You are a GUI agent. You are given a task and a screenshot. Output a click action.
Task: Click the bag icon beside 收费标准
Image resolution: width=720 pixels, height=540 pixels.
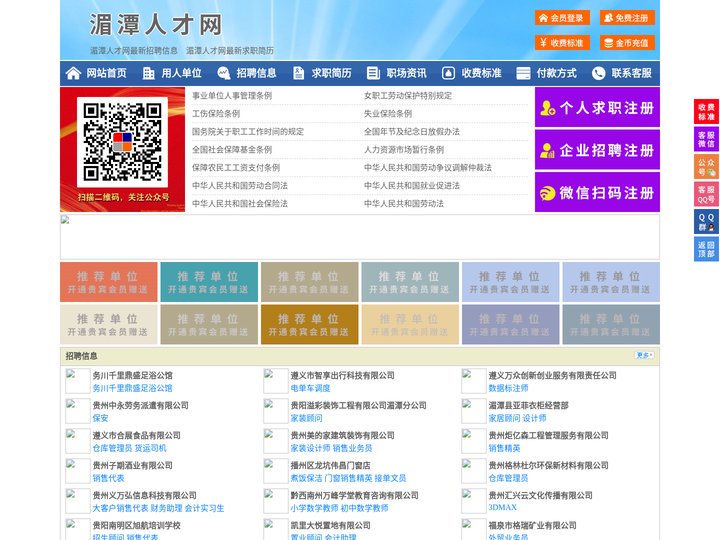click(448, 73)
